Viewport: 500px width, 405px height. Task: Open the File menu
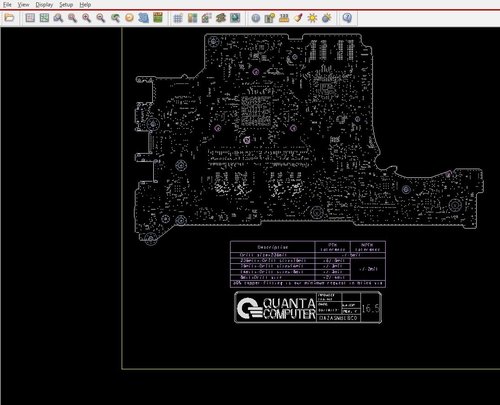pos(7,5)
